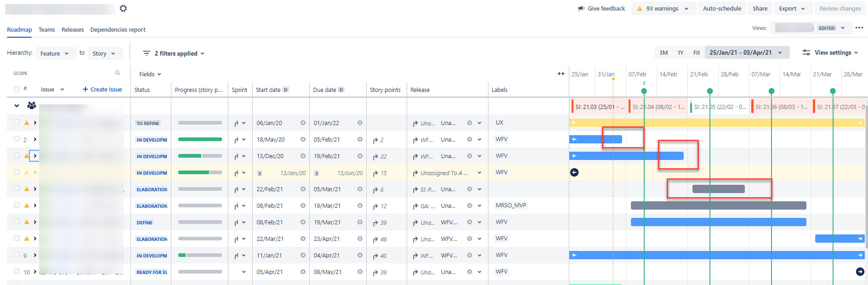Click warning triangle on the TO REFINE row
868x285 pixels.
click(x=27, y=123)
